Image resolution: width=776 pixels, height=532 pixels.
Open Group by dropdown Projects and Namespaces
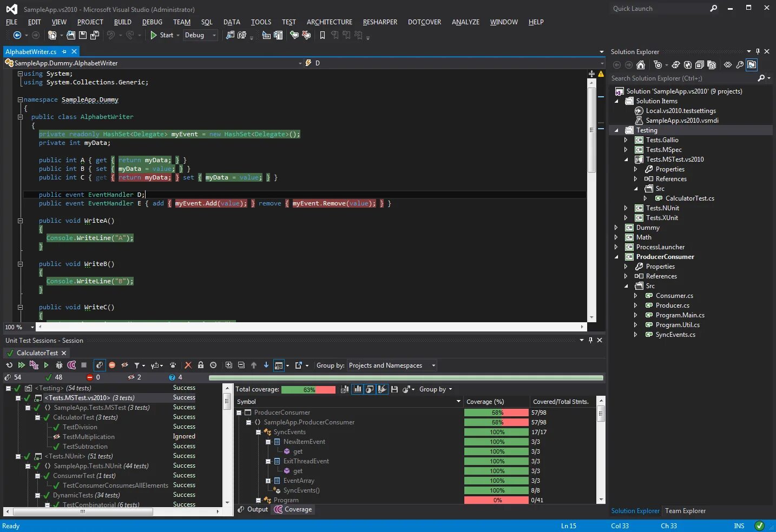pos(392,365)
